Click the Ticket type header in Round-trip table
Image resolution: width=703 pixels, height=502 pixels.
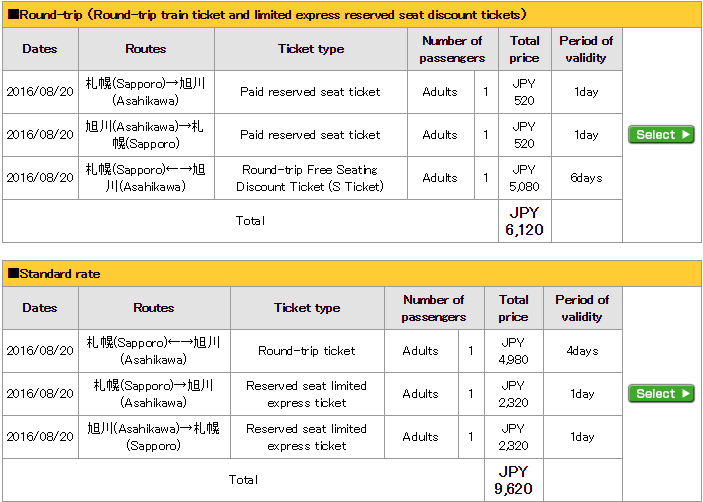coord(311,49)
